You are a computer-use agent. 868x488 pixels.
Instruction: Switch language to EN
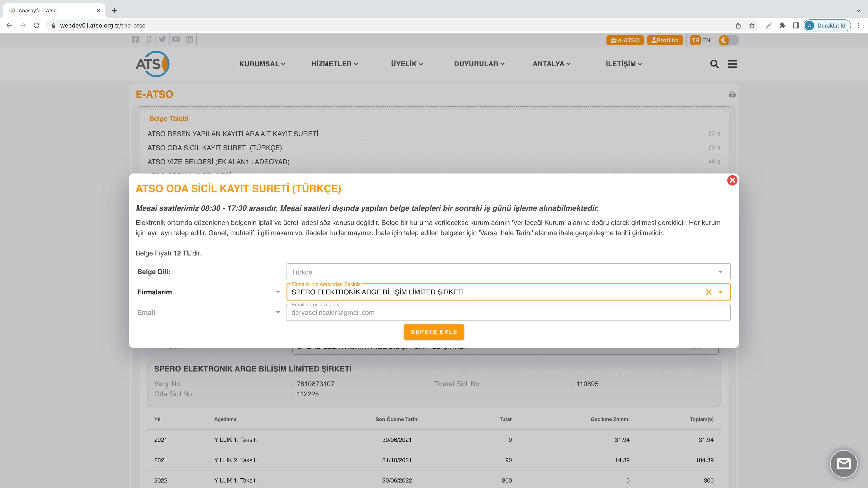706,40
